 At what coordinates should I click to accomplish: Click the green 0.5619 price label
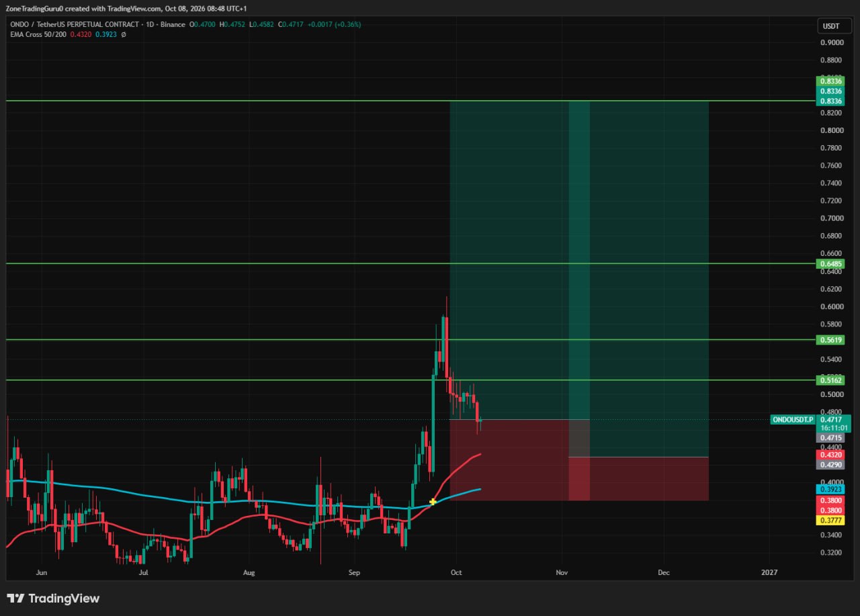point(830,340)
